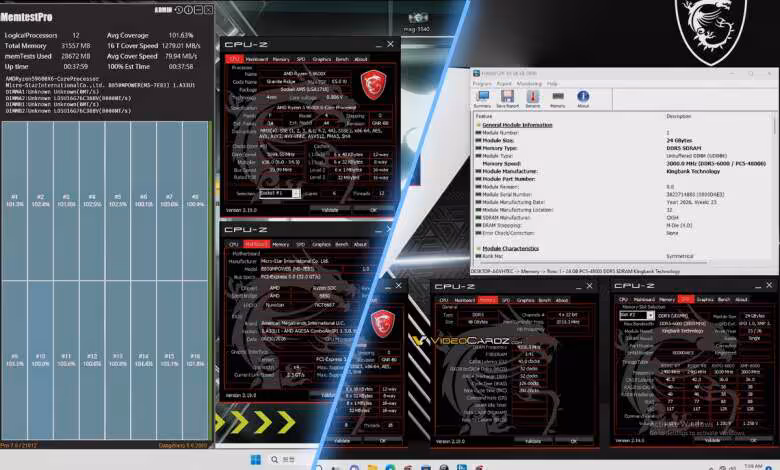The image size is (780, 470).
Task: Click the mag-5540 desktop shortcut icon
Action: pyautogui.click(x=417, y=22)
